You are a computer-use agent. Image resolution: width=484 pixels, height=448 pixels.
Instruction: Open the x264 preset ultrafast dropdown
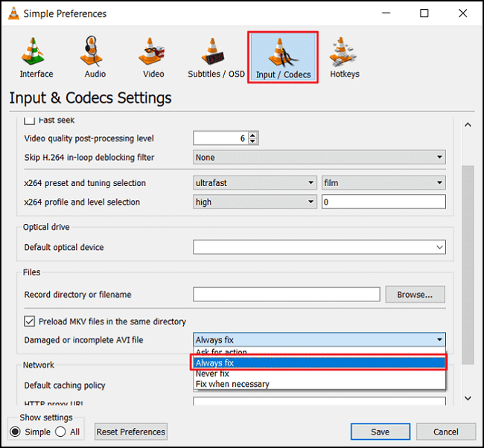(255, 182)
